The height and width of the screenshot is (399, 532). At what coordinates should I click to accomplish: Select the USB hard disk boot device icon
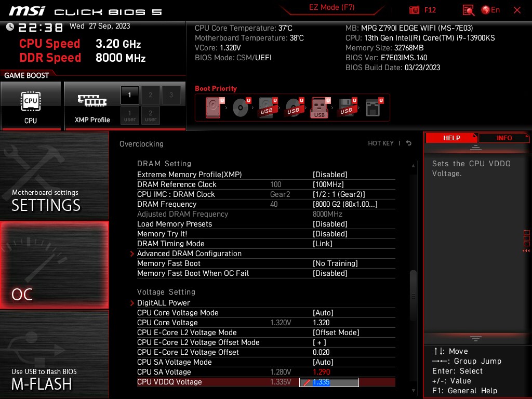(x=268, y=108)
